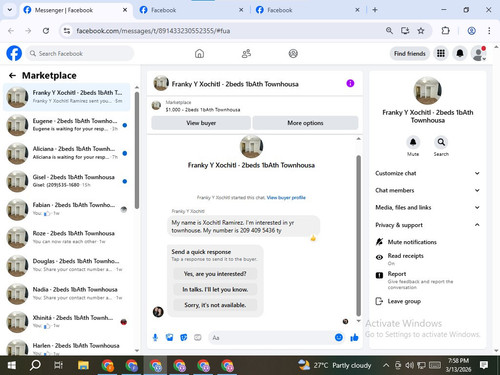The width and height of the screenshot is (500, 375).
Task: Record a voice clip with microphone icon
Action: pyautogui.click(x=155, y=338)
